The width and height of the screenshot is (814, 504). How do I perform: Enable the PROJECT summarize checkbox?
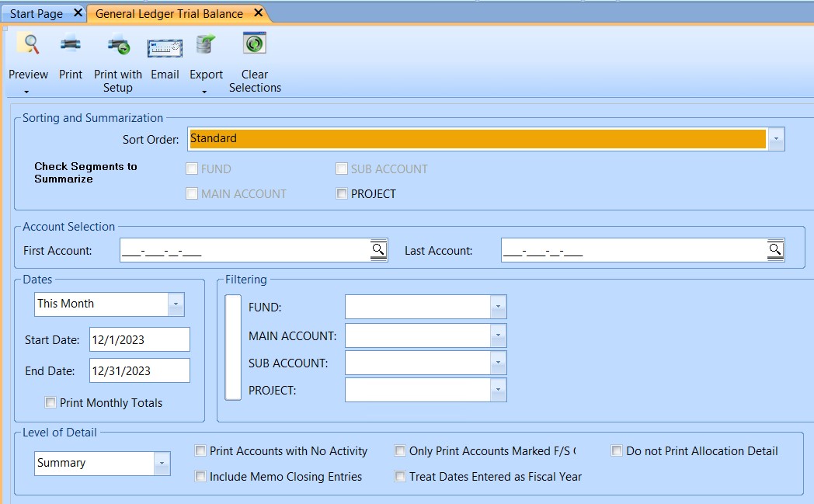tap(342, 193)
